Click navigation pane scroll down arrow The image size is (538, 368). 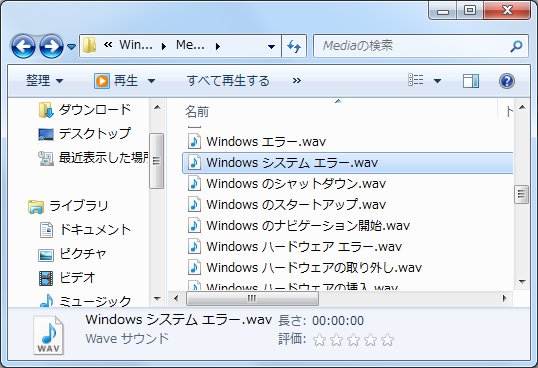click(x=157, y=298)
